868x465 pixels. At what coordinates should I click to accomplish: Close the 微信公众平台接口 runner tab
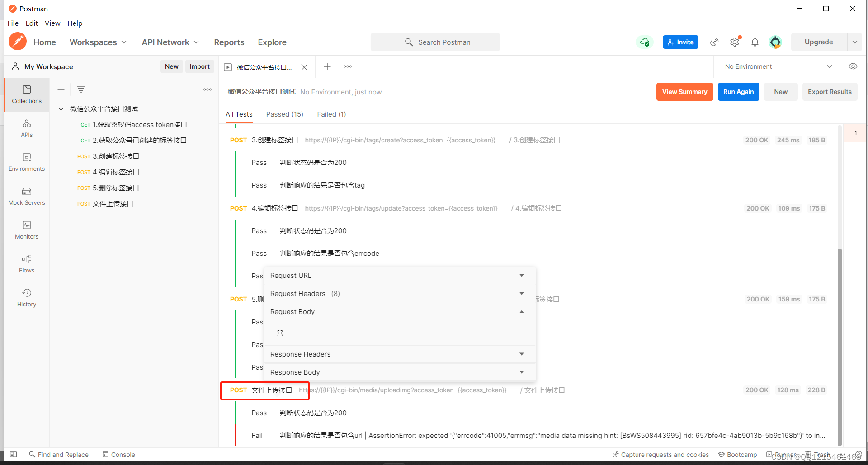coord(304,67)
